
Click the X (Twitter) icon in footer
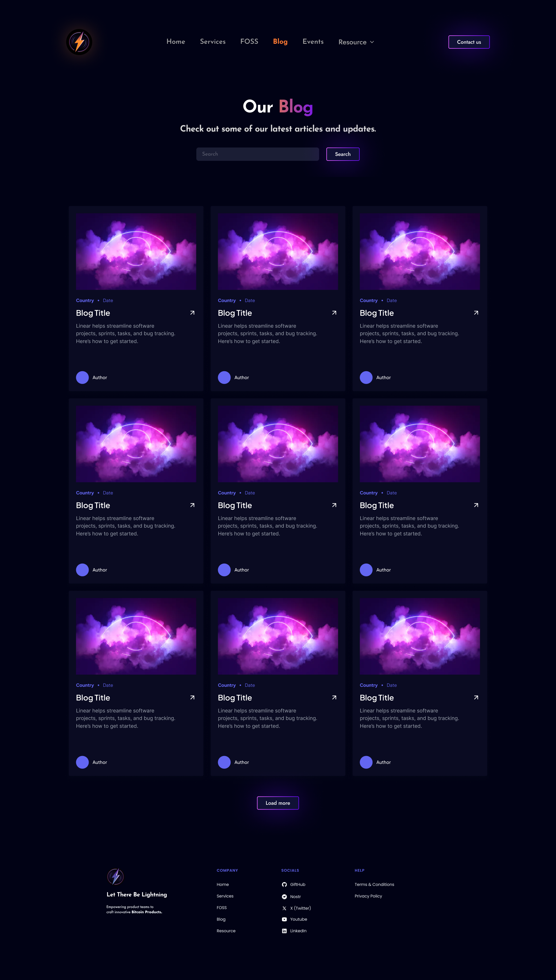pos(284,908)
